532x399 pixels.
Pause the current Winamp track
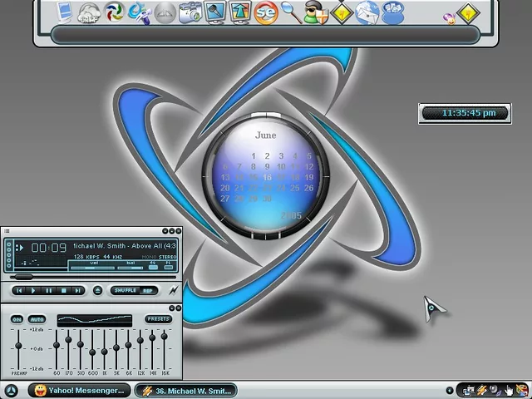click(x=48, y=290)
